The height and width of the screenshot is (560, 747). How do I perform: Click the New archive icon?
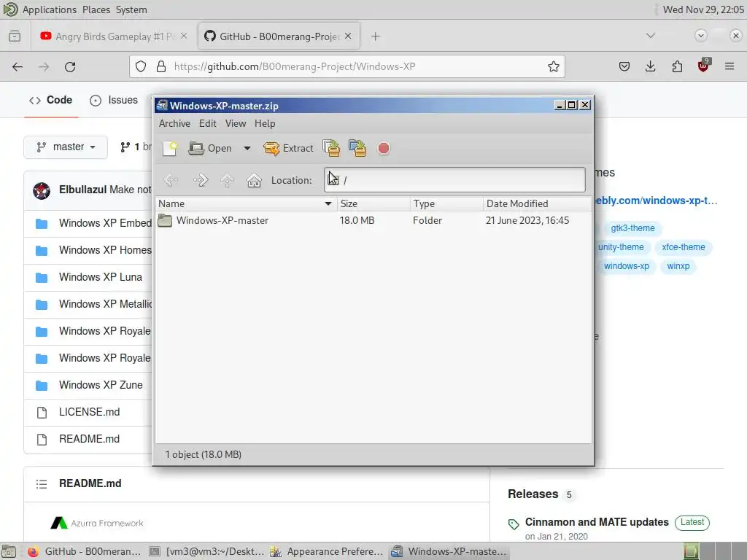click(x=170, y=149)
